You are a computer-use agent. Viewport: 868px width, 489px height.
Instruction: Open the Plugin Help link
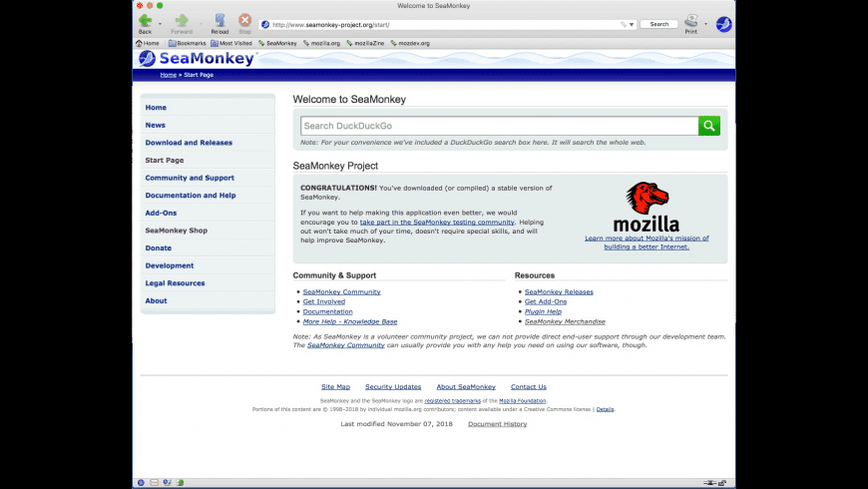coord(543,311)
